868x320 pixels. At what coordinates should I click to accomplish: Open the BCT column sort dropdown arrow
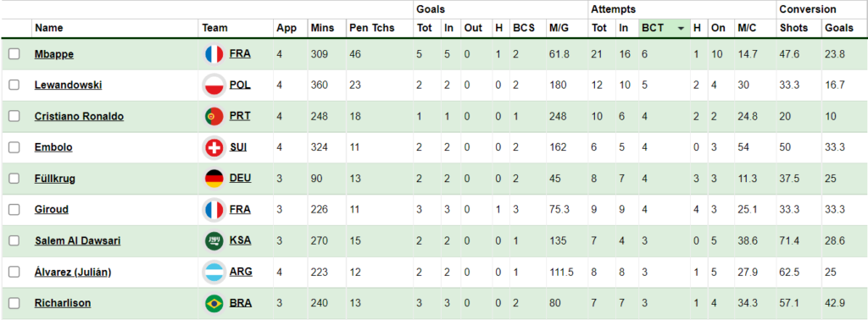tap(681, 28)
